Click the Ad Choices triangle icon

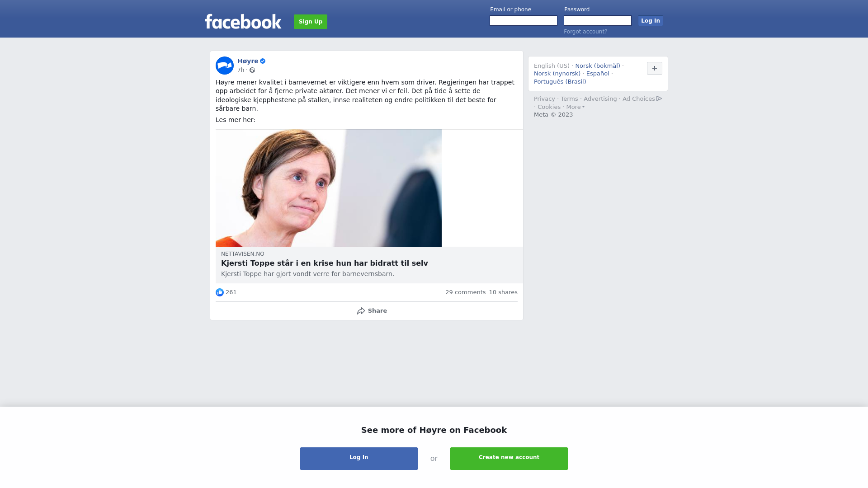point(659,99)
